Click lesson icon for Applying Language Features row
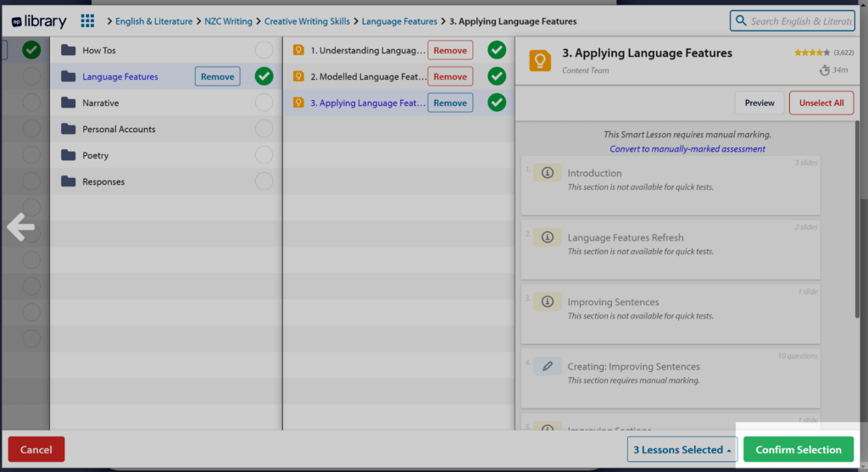Image resolution: width=868 pixels, height=472 pixels. (x=298, y=103)
